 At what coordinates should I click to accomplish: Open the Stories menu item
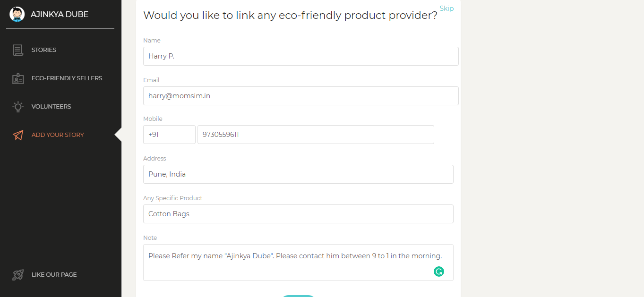click(x=44, y=50)
